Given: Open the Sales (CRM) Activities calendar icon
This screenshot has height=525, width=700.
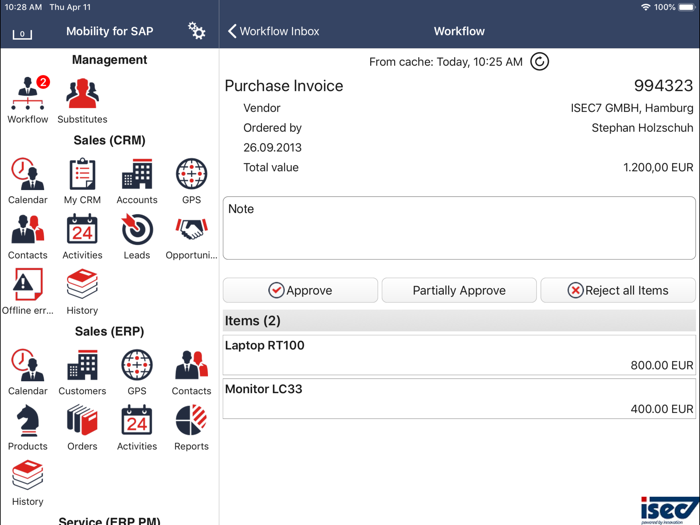Looking at the screenshot, I should [82, 229].
